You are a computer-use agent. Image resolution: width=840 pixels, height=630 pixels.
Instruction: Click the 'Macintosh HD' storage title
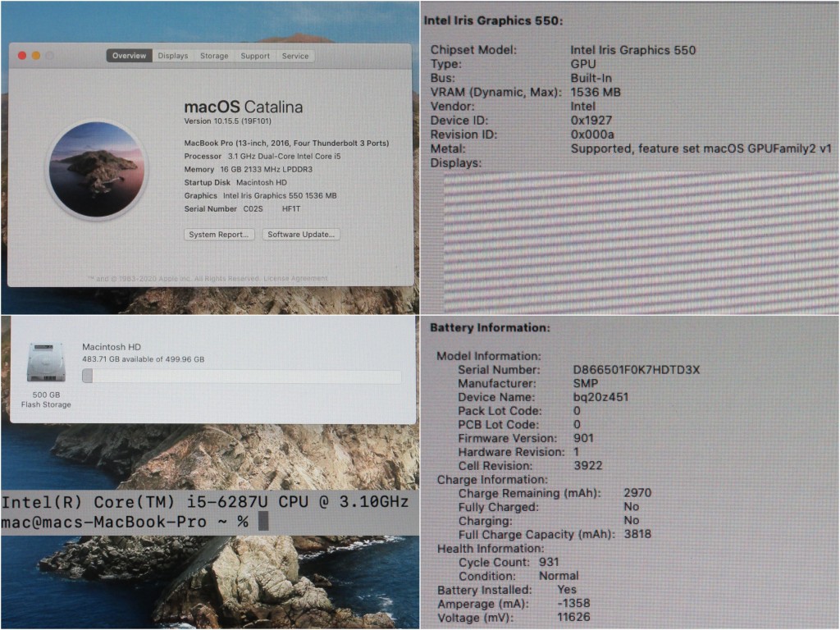(112, 347)
